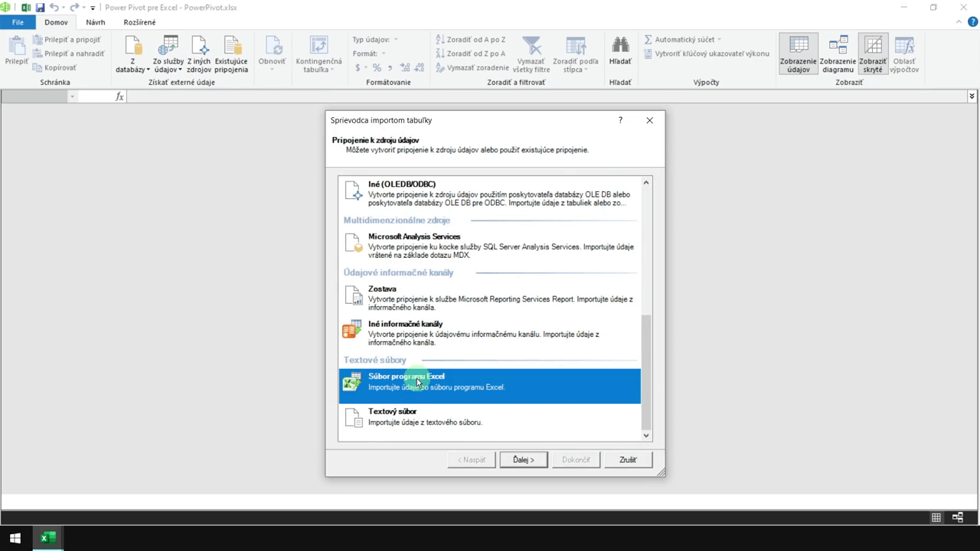Click Switch to Excel workbook icon
This screenshot has width=980, height=551.
tap(26, 8)
